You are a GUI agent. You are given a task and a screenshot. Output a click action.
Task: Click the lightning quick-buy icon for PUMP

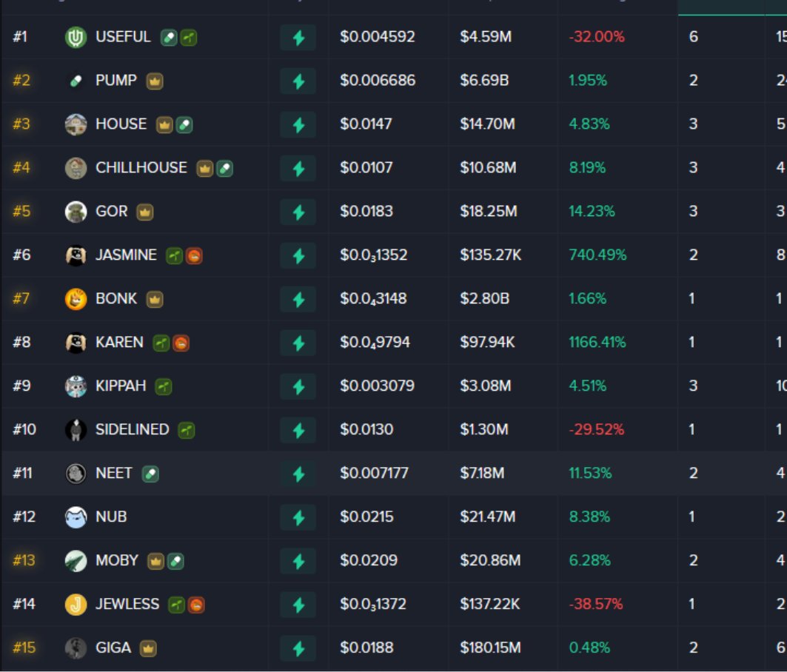[298, 81]
